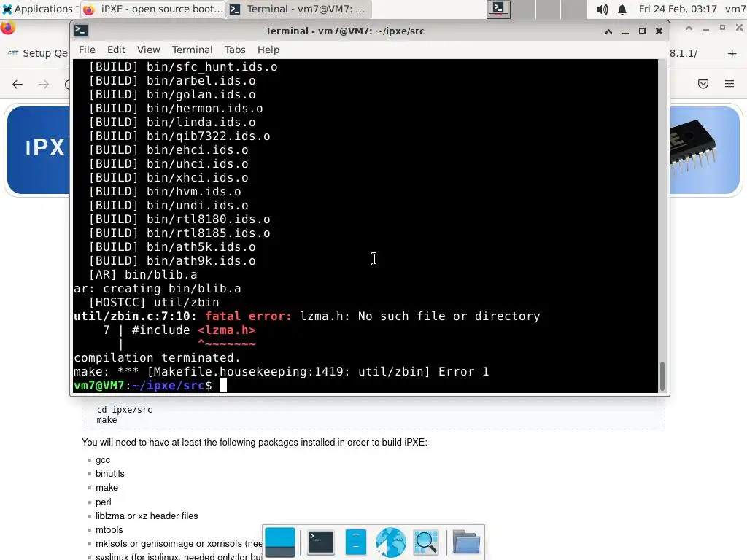
Task: Click Firefox back arrow button
Action: point(18,85)
